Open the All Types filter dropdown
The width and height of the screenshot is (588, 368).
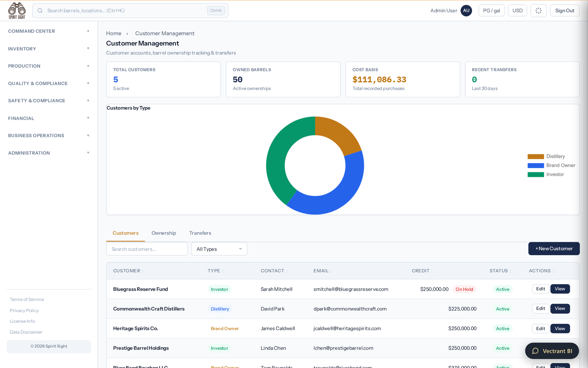pyautogui.click(x=219, y=249)
